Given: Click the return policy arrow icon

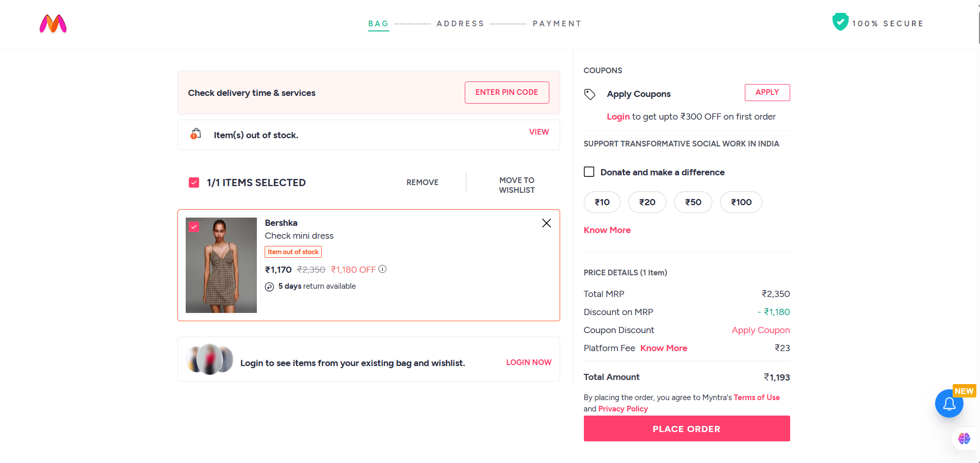Looking at the screenshot, I should pos(269,287).
